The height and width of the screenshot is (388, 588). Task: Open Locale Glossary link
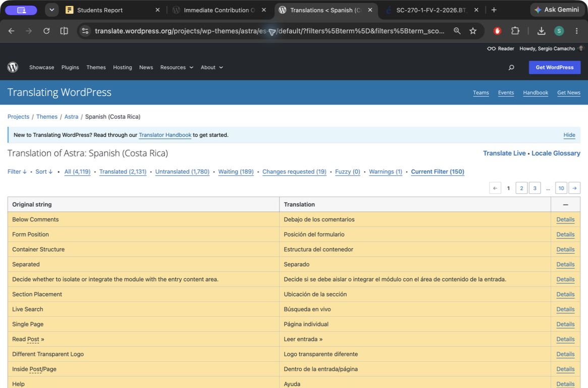(x=556, y=153)
